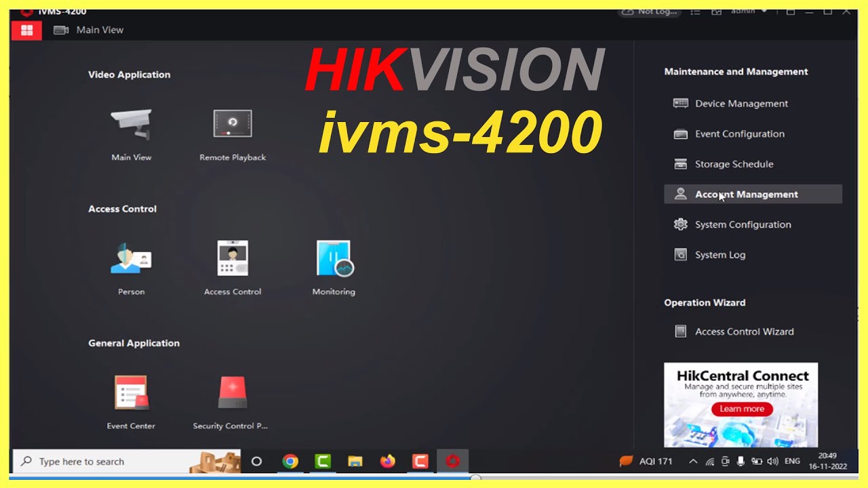Viewport: 868px width, 488px height.
Task: Open the list icon in title bar
Action: click(695, 12)
